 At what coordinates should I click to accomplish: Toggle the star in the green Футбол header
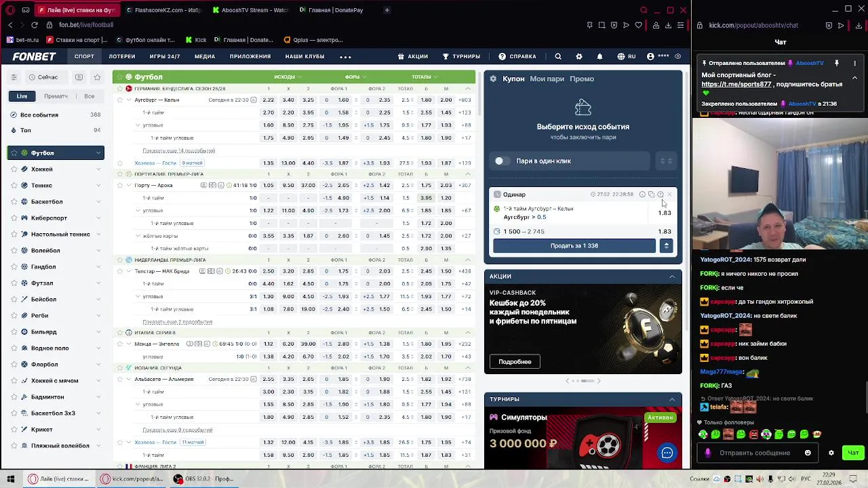(x=120, y=77)
